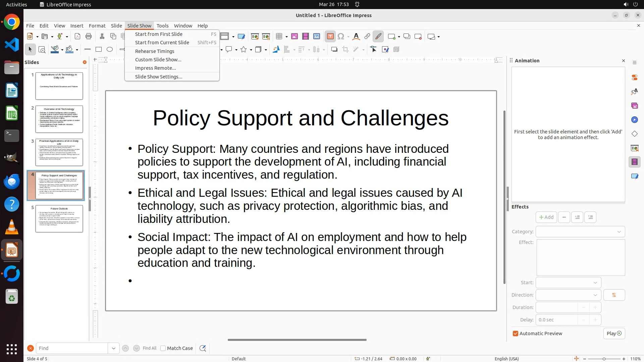Click the Insert Image toolbar icon
The height and width of the screenshot is (362, 644).
click(294, 37)
